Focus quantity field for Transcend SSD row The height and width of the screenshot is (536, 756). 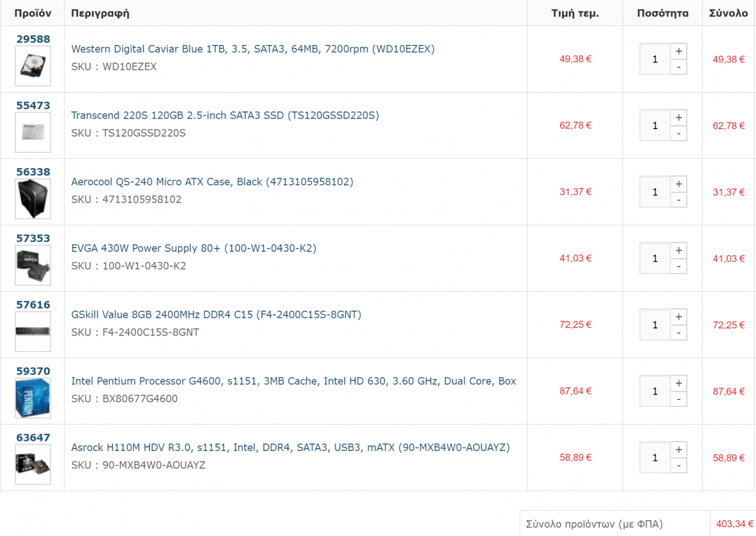pos(655,125)
